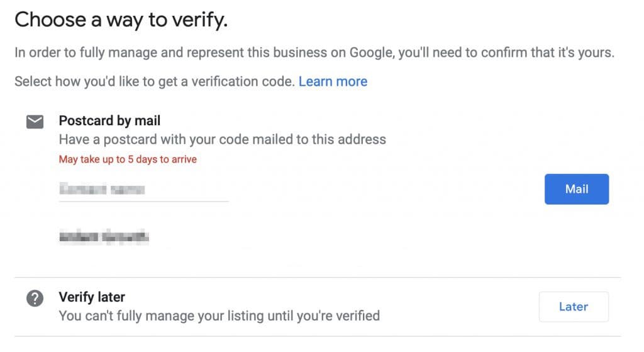Click the underline below Contact name field
Screen dimensions: 644x352
143,202
